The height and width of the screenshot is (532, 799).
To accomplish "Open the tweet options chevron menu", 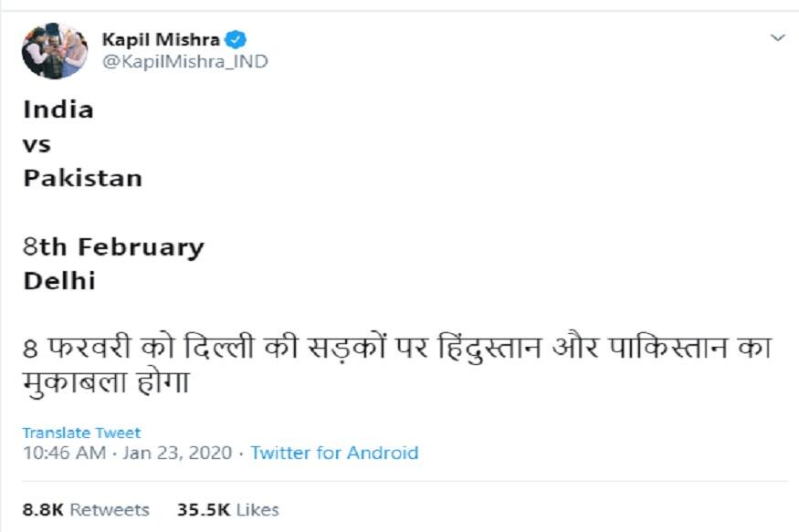I will [x=777, y=38].
